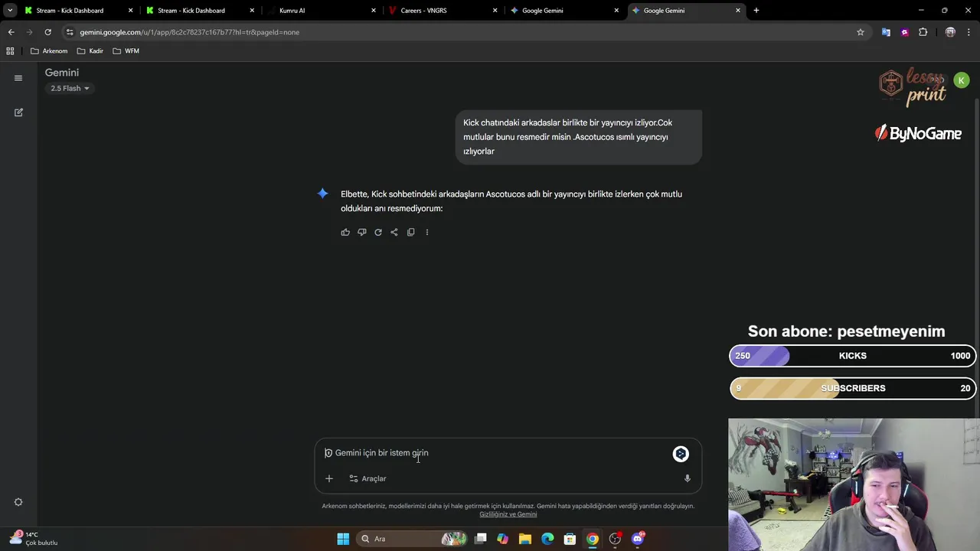Open Gemini settings gear in sidebar

[x=18, y=502]
